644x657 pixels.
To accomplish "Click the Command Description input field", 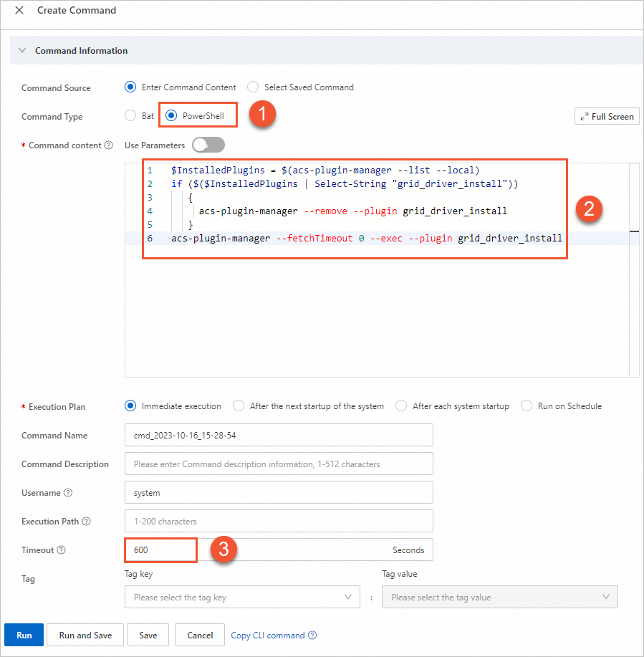I will click(x=279, y=464).
